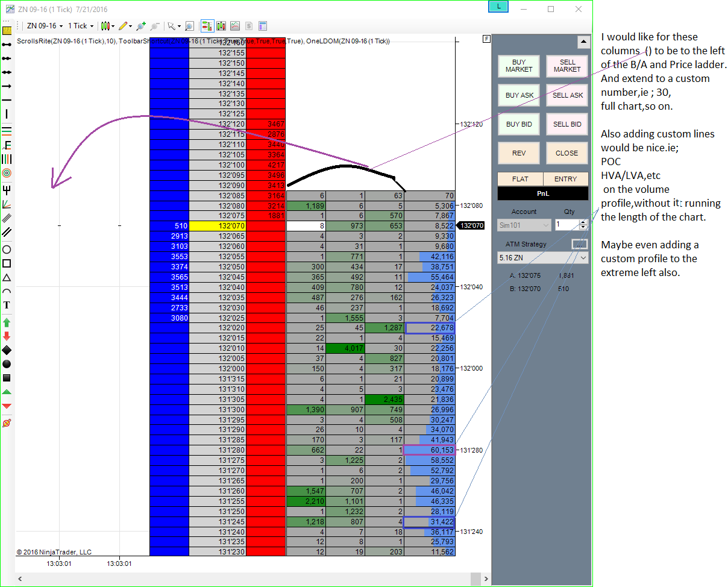Open the chart style candlestick dropdown
The width and height of the screenshot is (728, 587).
(107, 26)
